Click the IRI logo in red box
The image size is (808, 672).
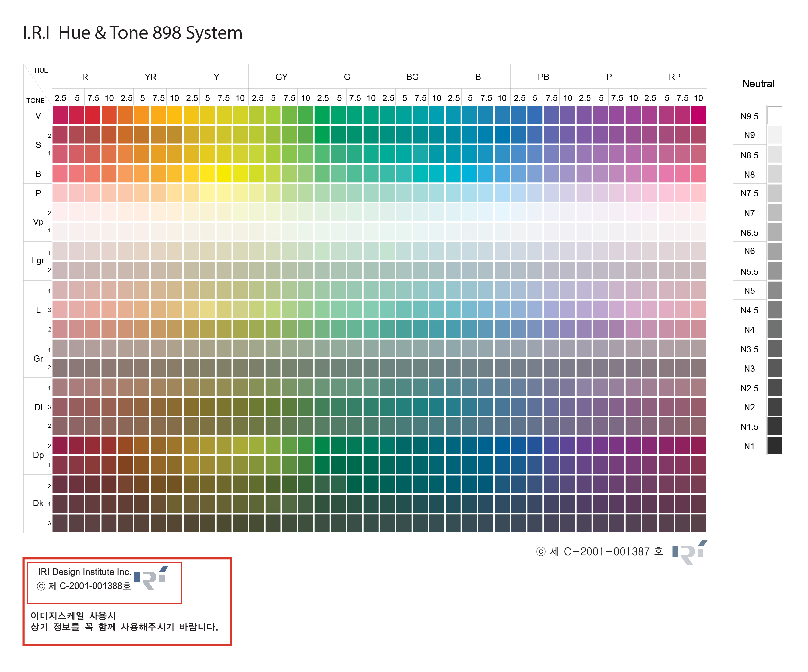tap(151, 578)
